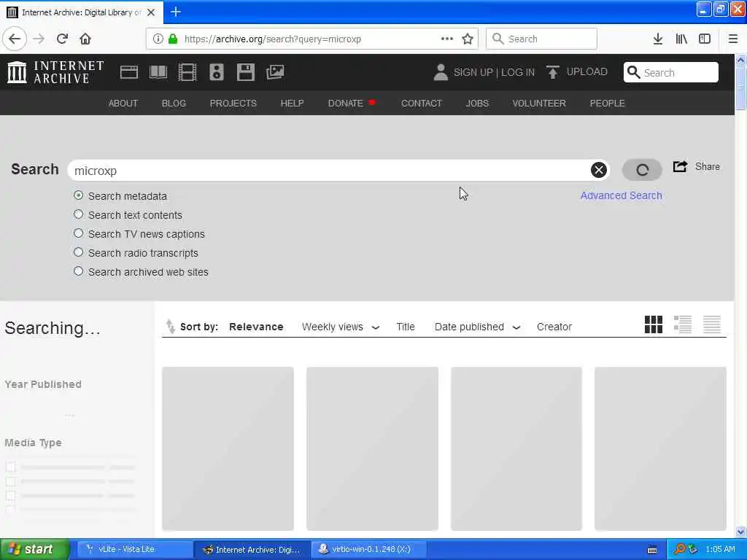Go back in Firefox
The image size is (747, 560).
click(15, 39)
